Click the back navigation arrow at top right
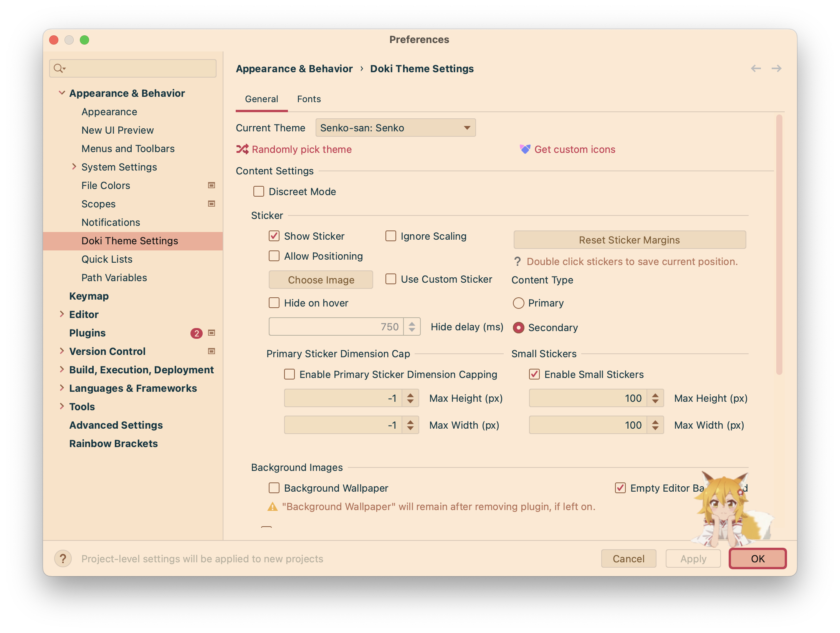840x633 pixels. coord(756,68)
